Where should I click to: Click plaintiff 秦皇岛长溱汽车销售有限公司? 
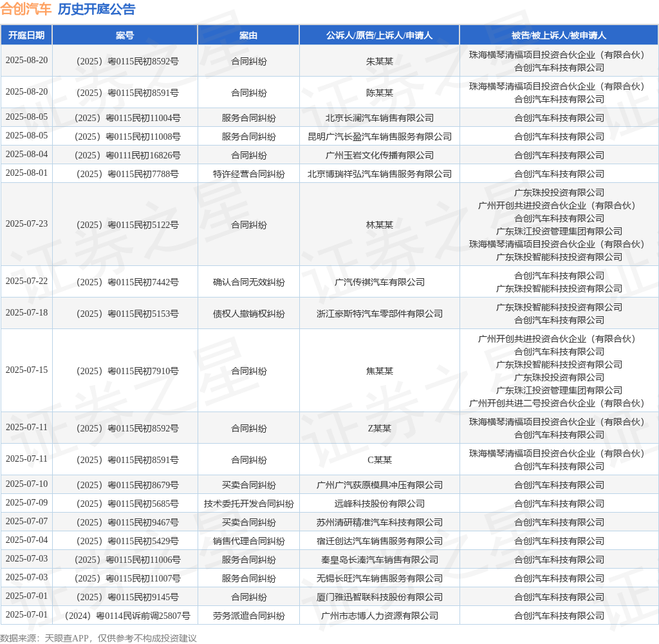click(380, 560)
